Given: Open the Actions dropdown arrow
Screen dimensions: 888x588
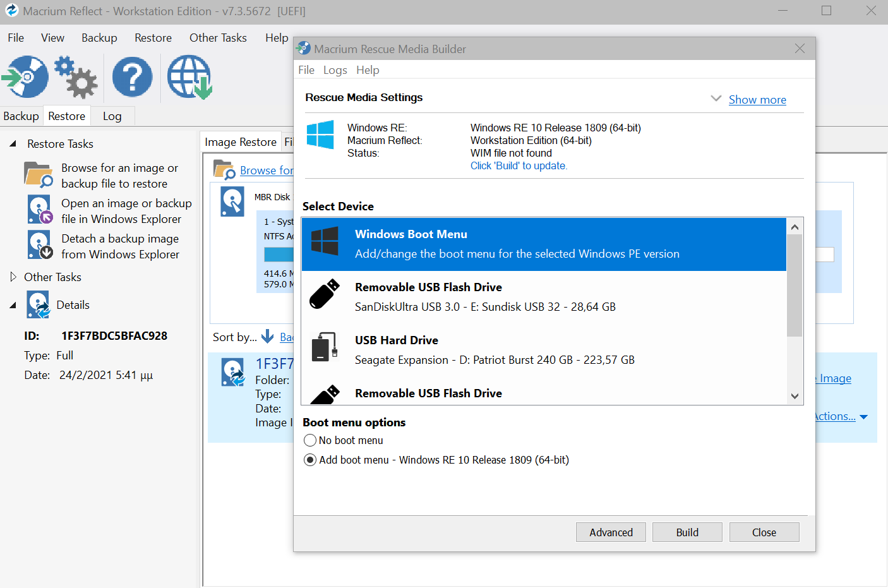Looking at the screenshot, I should (863, 417).
